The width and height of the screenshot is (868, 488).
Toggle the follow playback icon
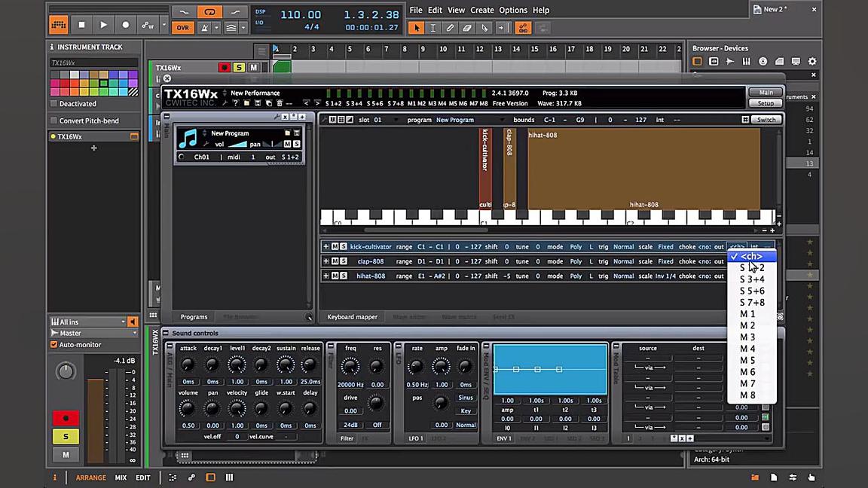tap(502, 28)
